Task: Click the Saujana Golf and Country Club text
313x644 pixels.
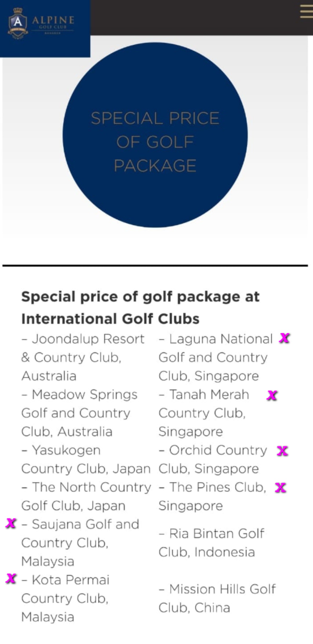Action: point(81,542)
